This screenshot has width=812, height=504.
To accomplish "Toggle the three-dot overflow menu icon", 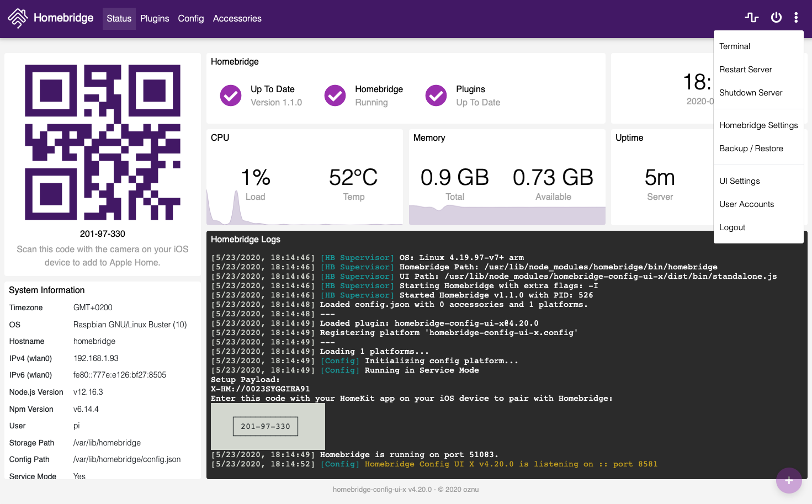I will [796, 18].
